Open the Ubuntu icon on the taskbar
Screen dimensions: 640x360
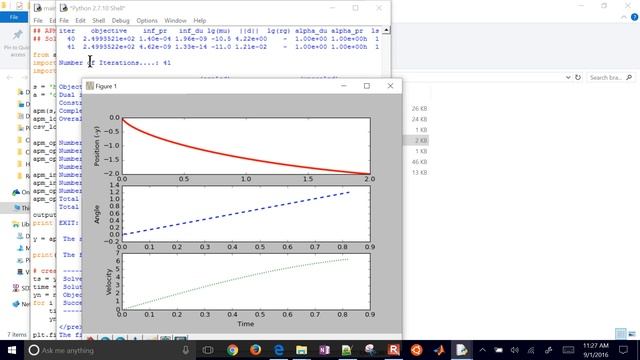point(416,350)
